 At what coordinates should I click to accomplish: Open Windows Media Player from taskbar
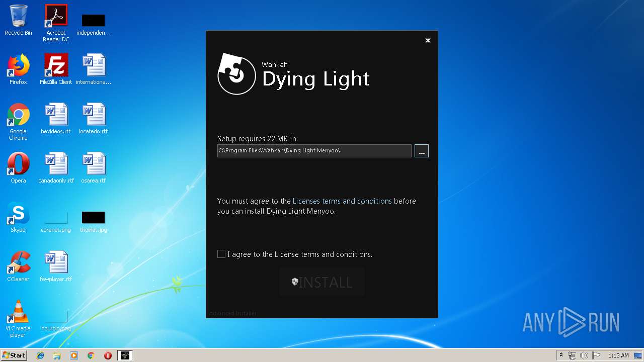(74, 355)
